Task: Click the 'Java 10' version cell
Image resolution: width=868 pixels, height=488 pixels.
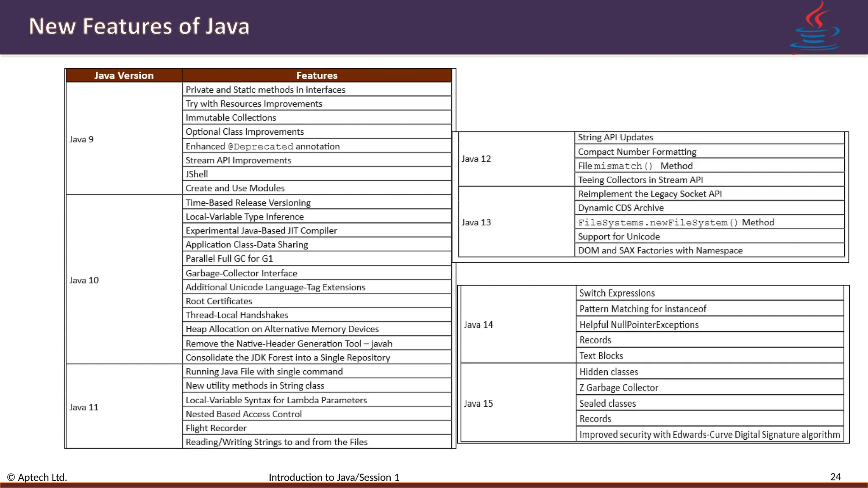Action: (84, 280)
